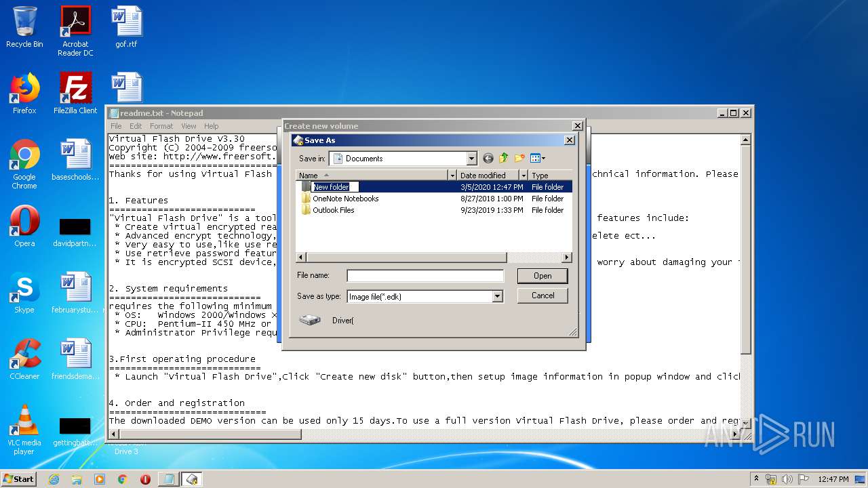Launch CCleaner from the desktop
The width and height of the screenshot is (868, 488).
point(24,359)
